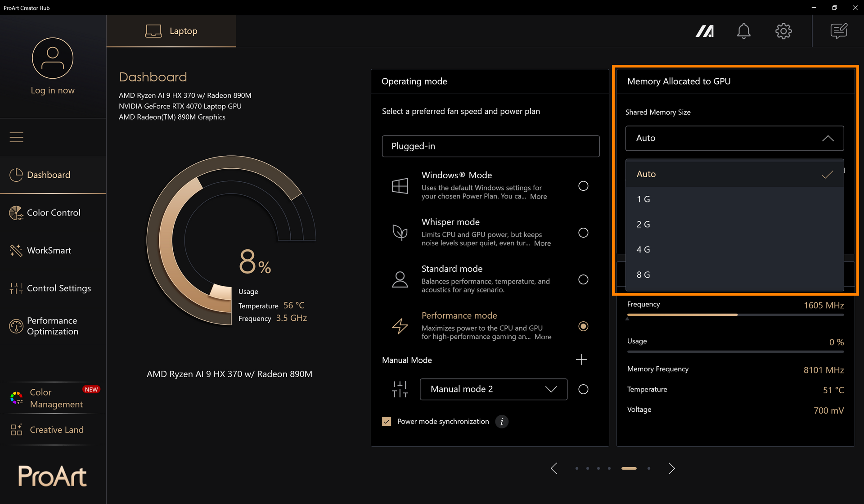Click the Memory Frequency 8101 MHz value

click(823, 370)
